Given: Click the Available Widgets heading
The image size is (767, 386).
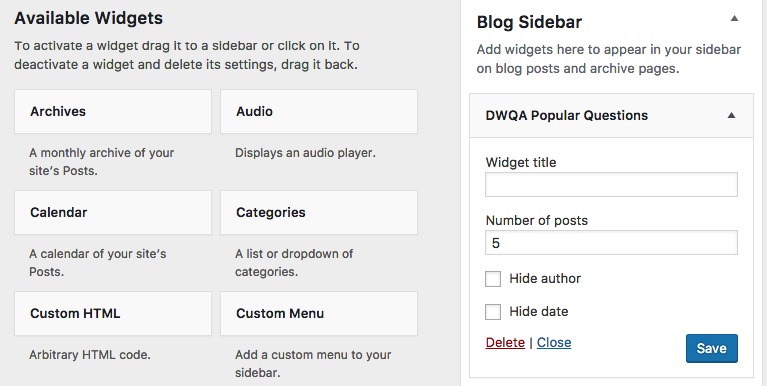Looking at the screenshot, I should click(x=89, y=18).
